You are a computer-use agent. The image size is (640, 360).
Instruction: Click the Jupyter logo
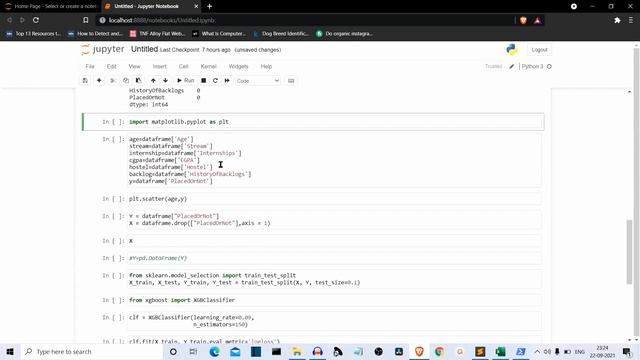(x=103, y=49)
